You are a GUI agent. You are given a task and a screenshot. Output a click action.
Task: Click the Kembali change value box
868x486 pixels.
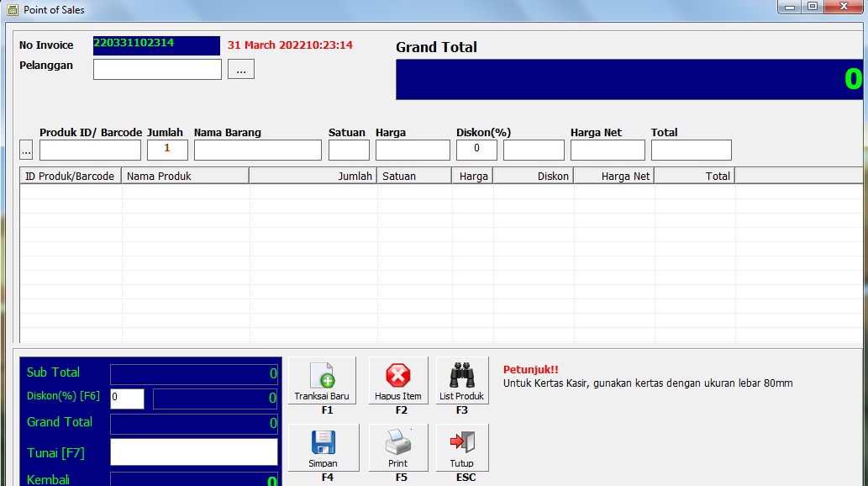(x=194, y=479)
